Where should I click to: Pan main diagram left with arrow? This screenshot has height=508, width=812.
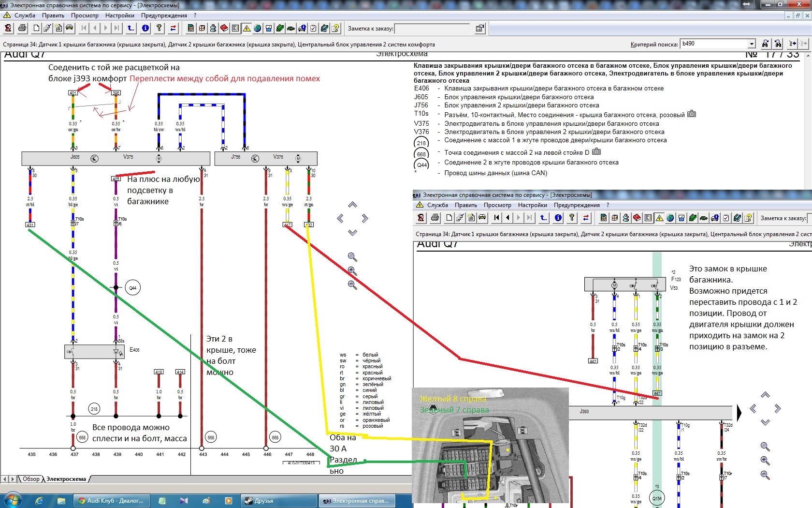[340, 219]
